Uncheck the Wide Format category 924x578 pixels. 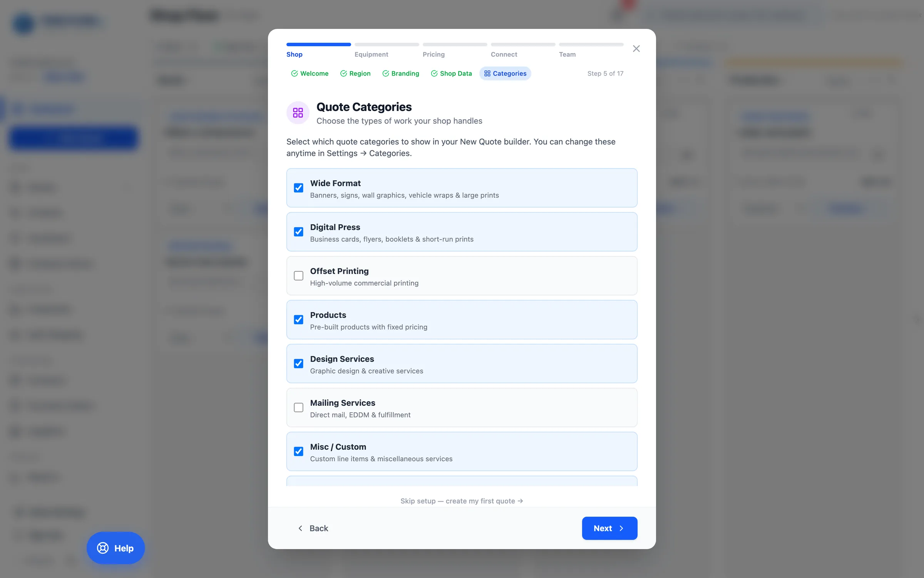click(298, 188)
